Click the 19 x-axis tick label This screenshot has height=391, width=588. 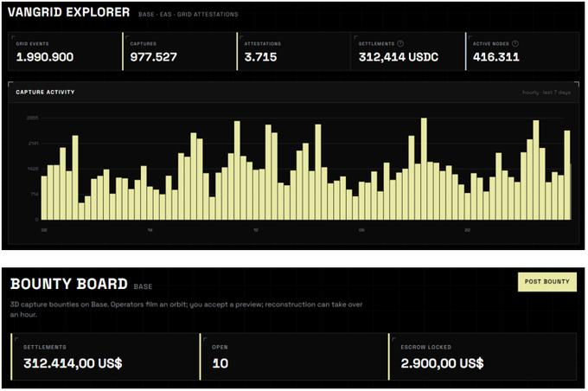[x=150, y=230]
